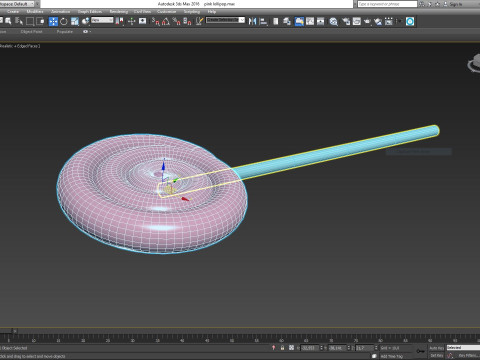Viewport: 480px width, 360px height.
Task: Open the Material Editor icon
Action: (333, 22)
